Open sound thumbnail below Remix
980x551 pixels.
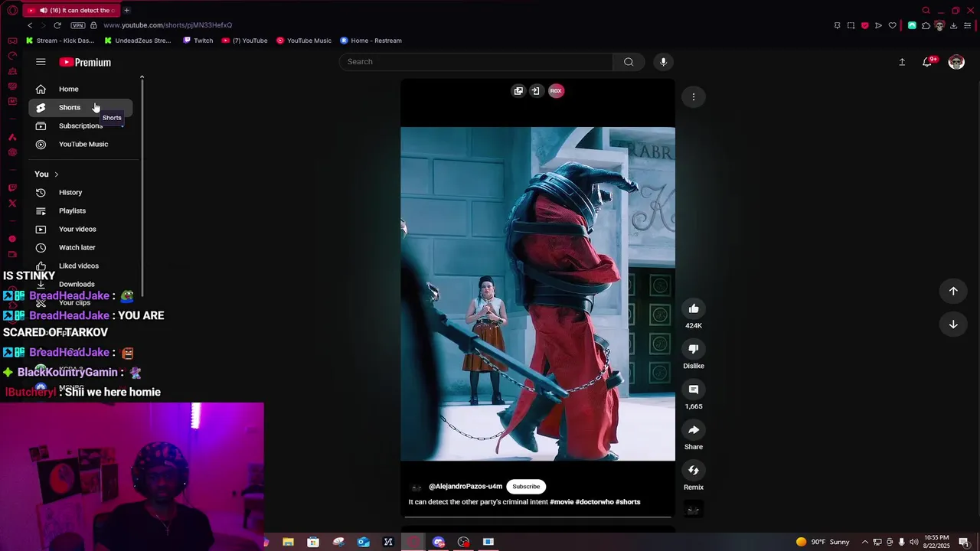click(694, 510)
